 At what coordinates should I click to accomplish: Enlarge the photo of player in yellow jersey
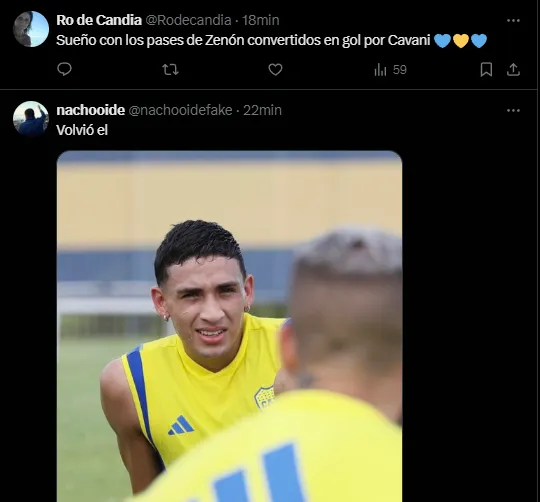coord(229,326)
